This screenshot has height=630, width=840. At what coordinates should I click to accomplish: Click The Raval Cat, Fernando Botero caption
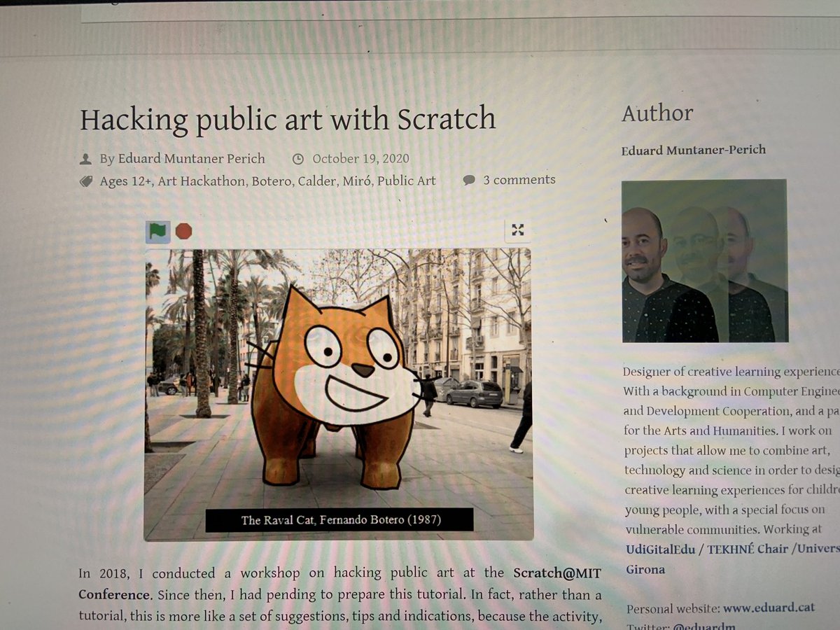click(339, 520)
